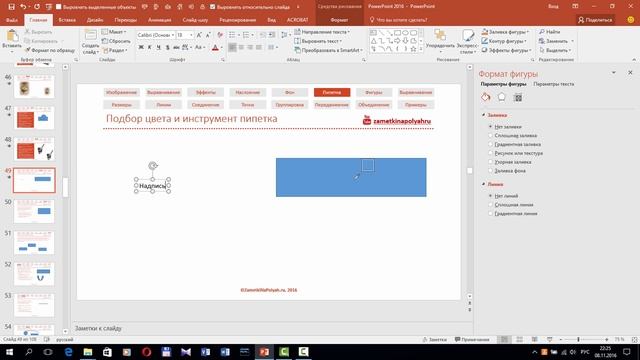The width and height of the screenshot is (640, 360).
Task: Select Сплошная линия radio button
Action: click(x=491, y=204)
